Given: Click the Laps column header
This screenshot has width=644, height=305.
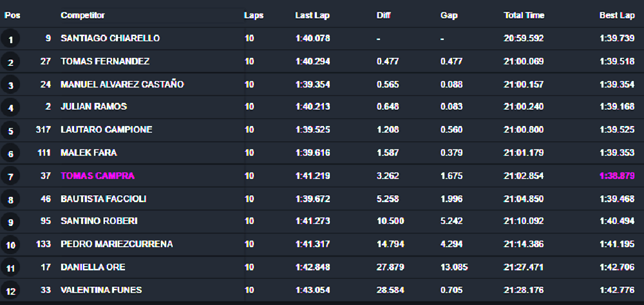Looking at the screenshot, I should (x=253, y=15).
